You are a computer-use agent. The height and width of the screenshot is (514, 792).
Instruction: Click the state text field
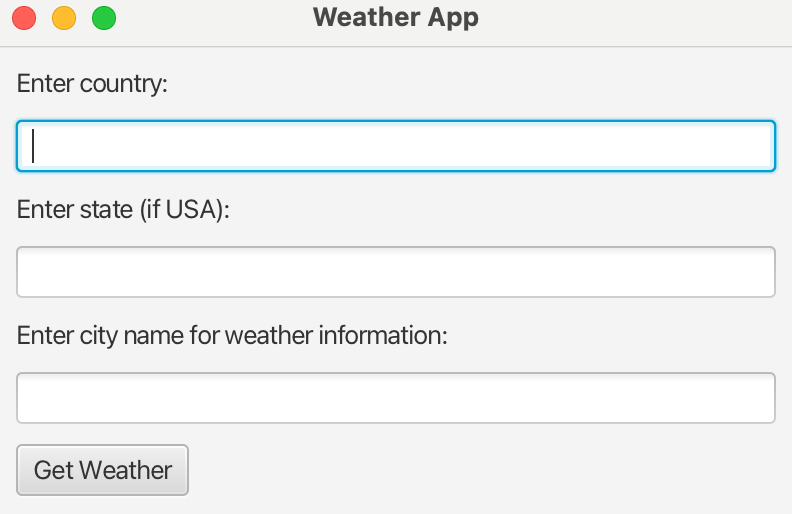(396, 272)
